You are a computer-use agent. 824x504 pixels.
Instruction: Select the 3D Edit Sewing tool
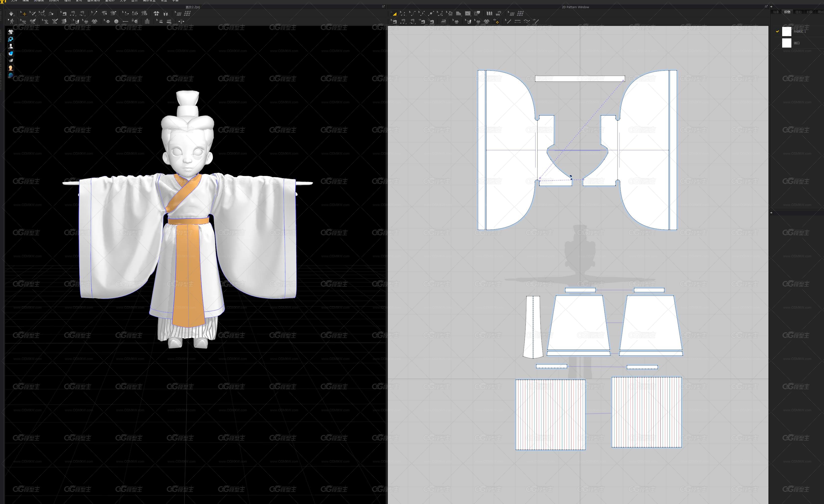[64, 14]
